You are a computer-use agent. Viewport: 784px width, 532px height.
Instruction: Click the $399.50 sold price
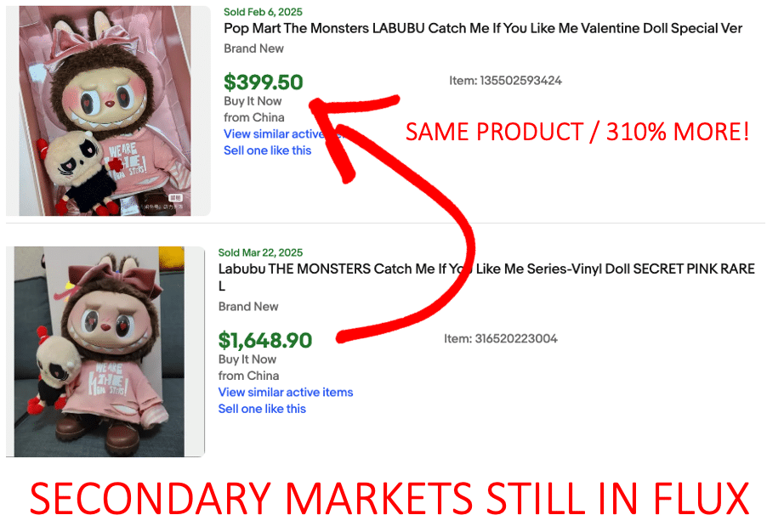[264, 82]
